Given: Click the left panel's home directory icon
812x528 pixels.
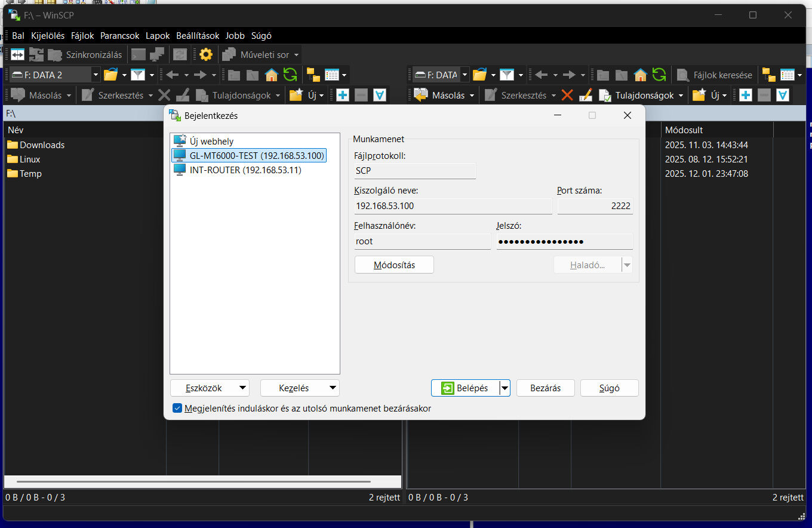Looking at the screenshot, I should coord(272,75).
